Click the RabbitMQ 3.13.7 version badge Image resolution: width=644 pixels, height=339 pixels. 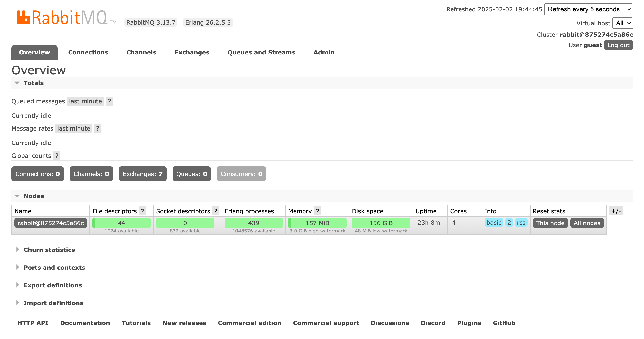pos(151,23)
